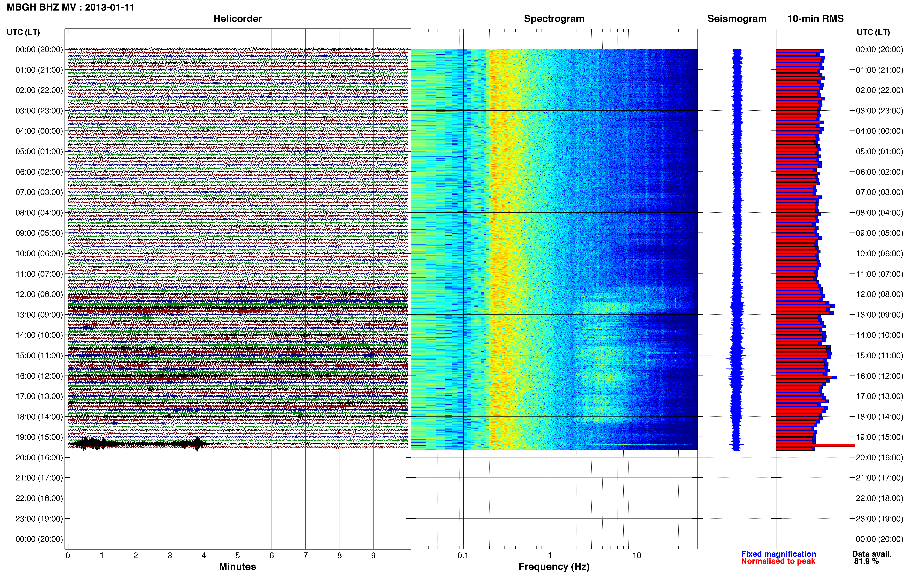Click 05:00 (01:00) label on RMS panel axis
The image size is (924, 578).
tap(879, 151)
